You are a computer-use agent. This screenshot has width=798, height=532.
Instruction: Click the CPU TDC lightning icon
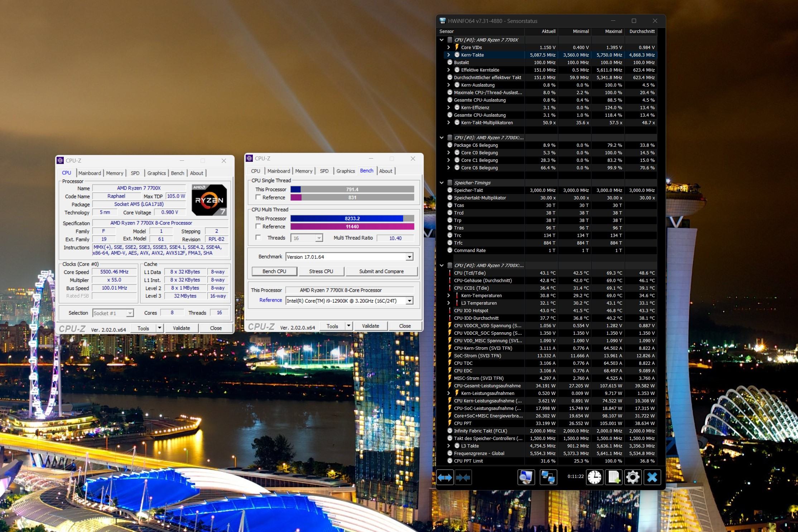tap(450, 363)
